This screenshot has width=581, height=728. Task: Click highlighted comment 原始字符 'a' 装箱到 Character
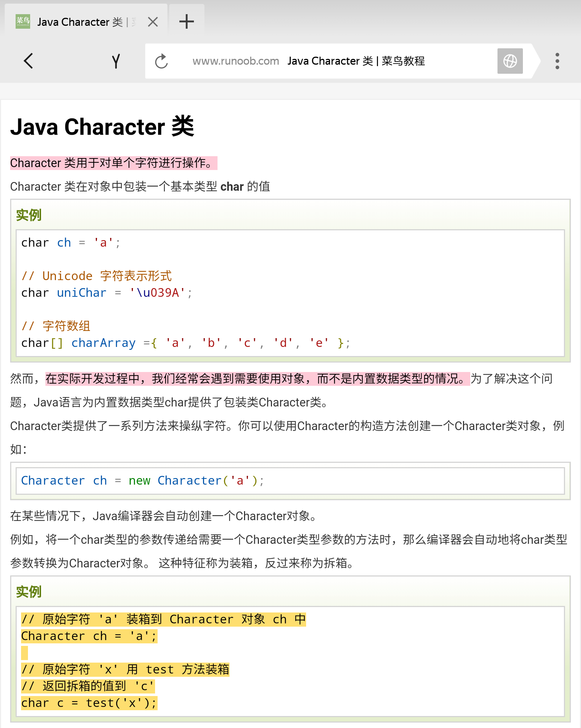pyautogui.click(x=163, y=619)
